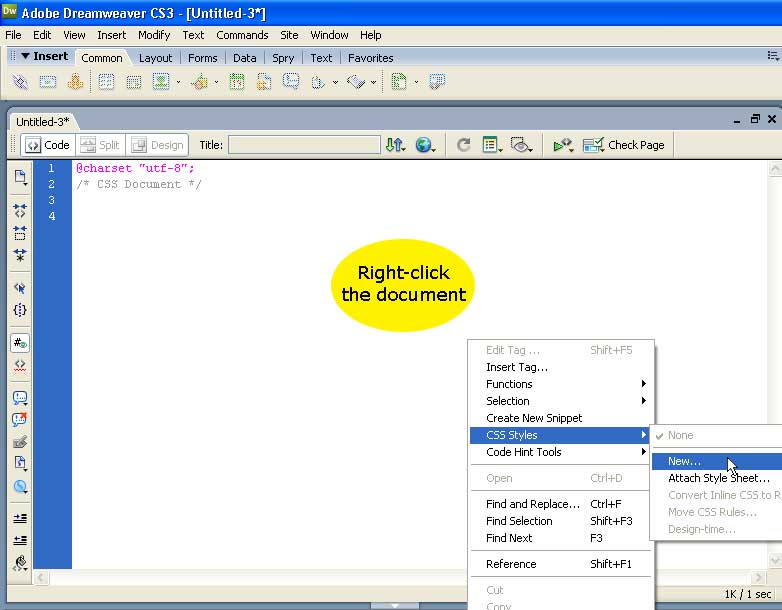
Task: Click Collapse Full Tag icon
Action: pyautogui.click(x=20, y=210)
